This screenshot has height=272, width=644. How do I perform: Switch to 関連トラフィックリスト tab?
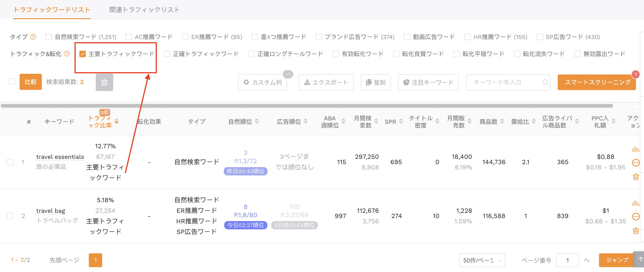[144, 10]
